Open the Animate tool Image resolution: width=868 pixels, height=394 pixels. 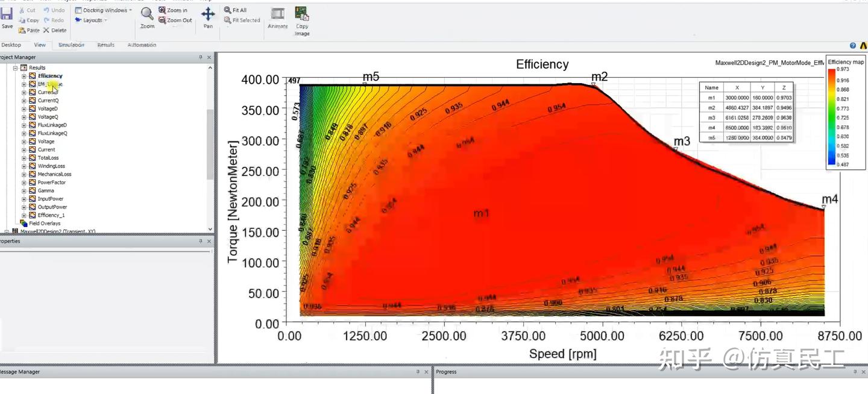click(x=277, y=18)
